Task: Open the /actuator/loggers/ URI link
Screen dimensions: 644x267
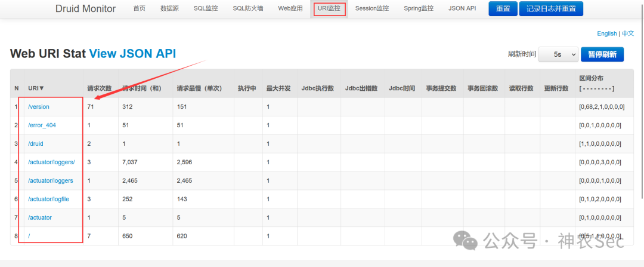Action: click(51, 162)
